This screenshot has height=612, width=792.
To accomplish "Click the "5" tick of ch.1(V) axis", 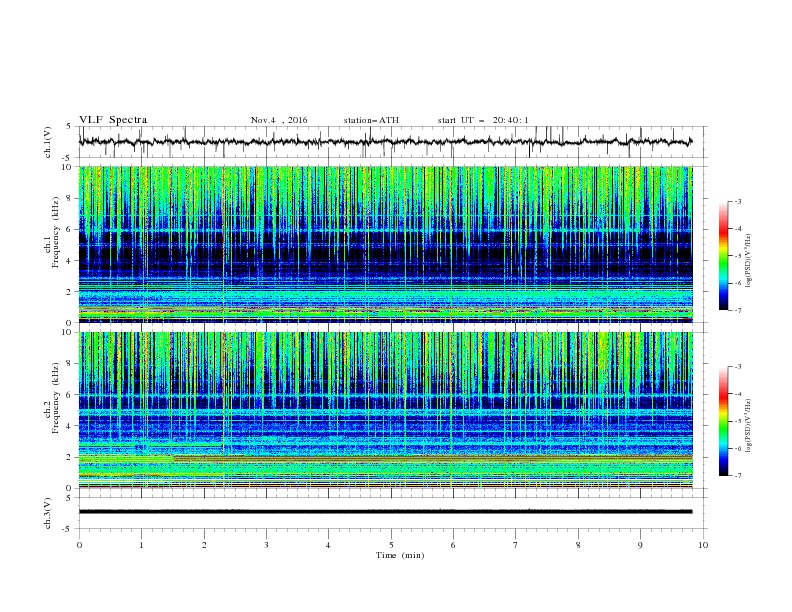I will point(68,127).
